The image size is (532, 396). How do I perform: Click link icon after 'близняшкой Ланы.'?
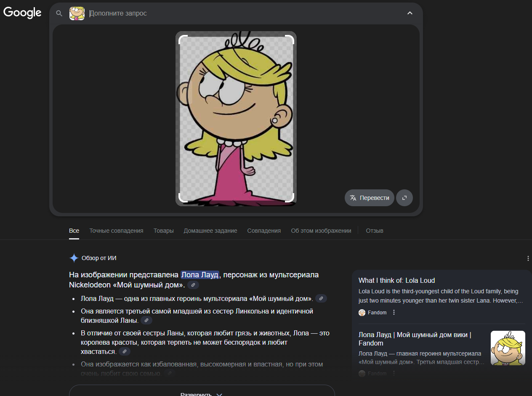(146, 320)
